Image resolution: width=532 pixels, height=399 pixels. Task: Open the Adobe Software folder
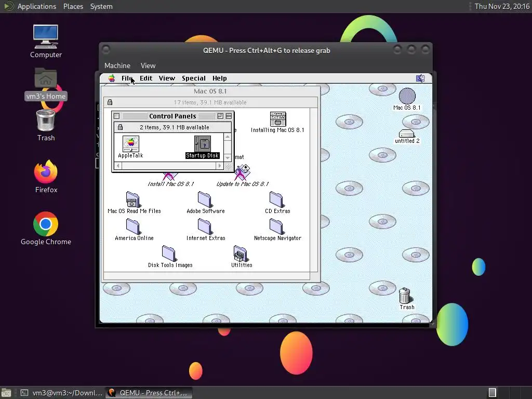click(205, 199)
